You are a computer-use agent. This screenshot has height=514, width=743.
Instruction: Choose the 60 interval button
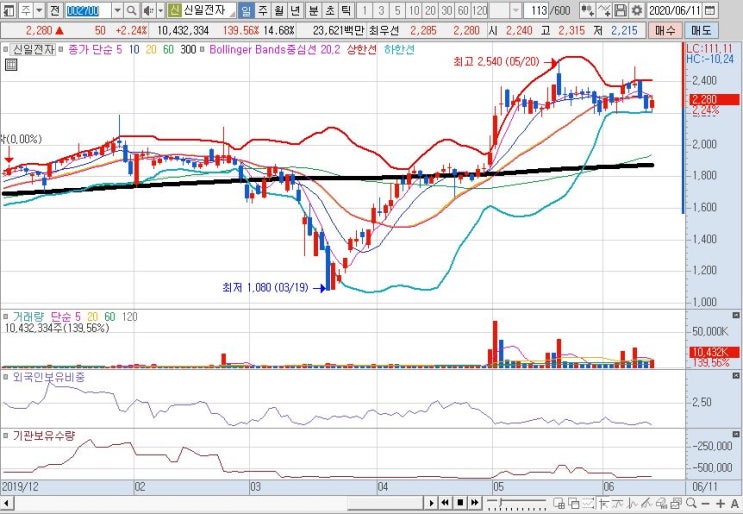(x=463, y=10)
